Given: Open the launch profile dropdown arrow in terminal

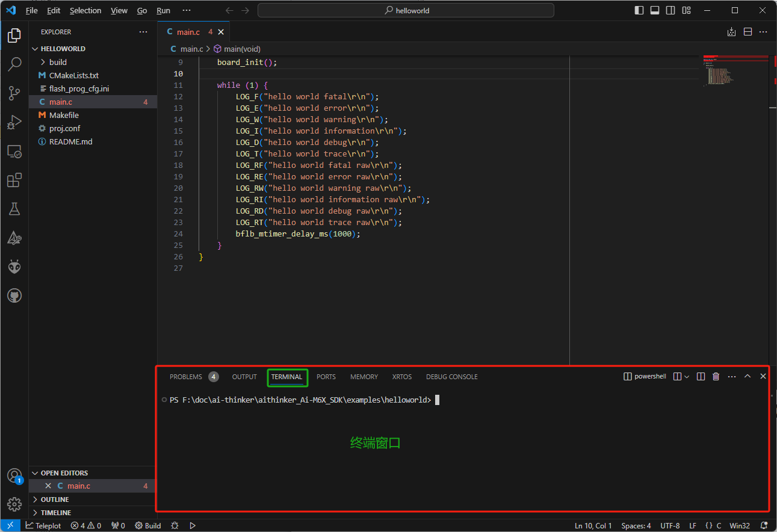Looking at the screenshot, I should pyautogui.click(x=687, y=376).
